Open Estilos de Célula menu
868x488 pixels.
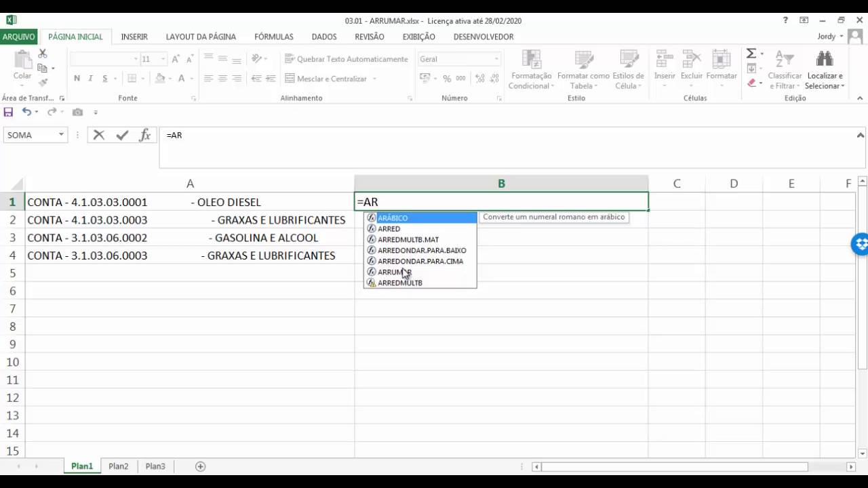click(x=629, y=69)
